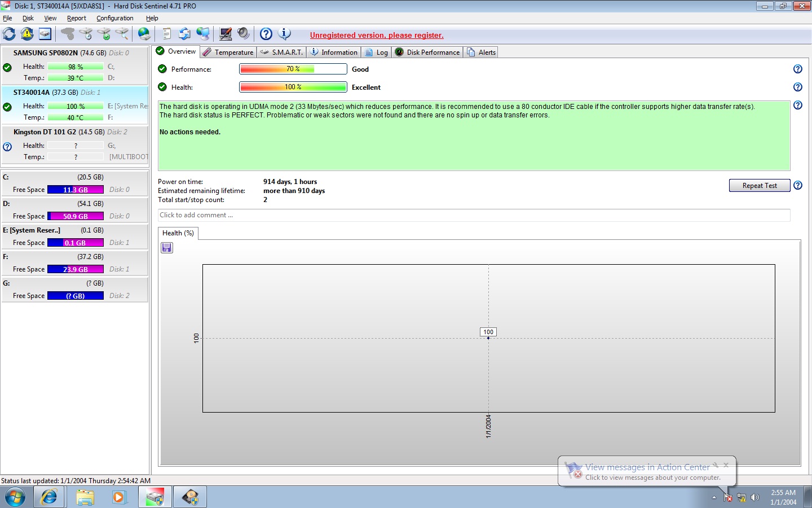812x508 pixels.
Task: Click the toolbar blue info bubble icon
Action: click(x=284, y=34)
